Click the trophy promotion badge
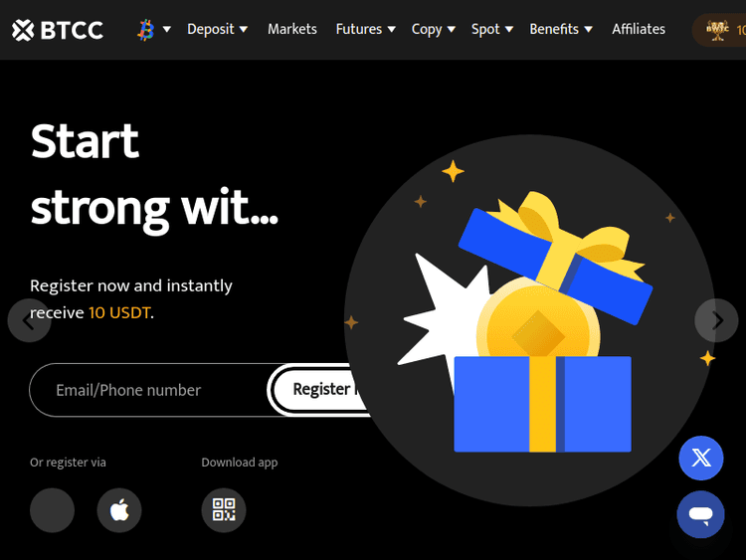This screenshot has height=560, width=746. (719, 30)
